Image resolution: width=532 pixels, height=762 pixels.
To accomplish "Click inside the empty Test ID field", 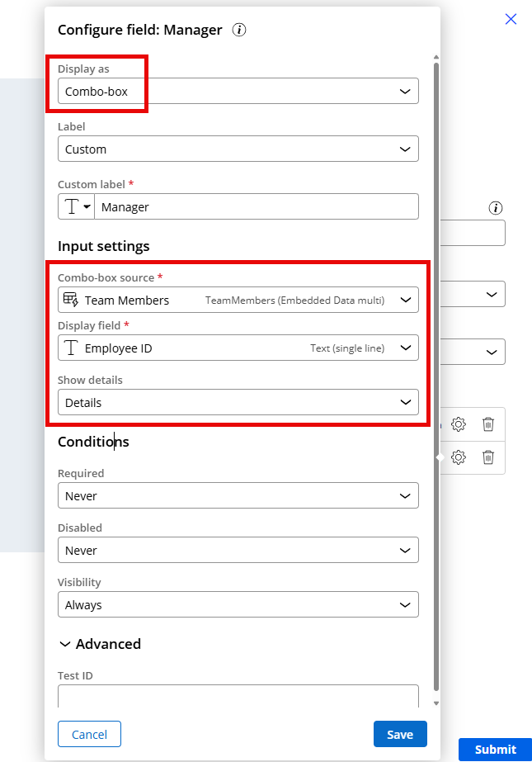I will 238,696.
